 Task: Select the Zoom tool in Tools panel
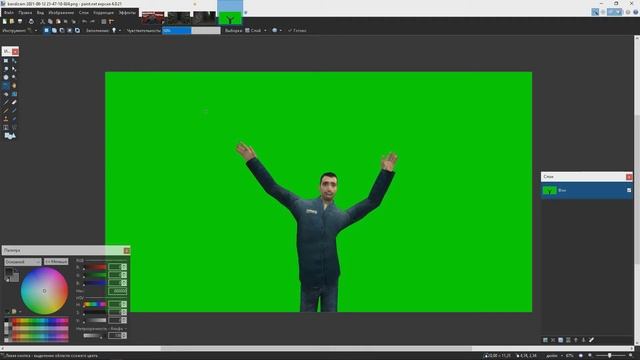point(14,77)
